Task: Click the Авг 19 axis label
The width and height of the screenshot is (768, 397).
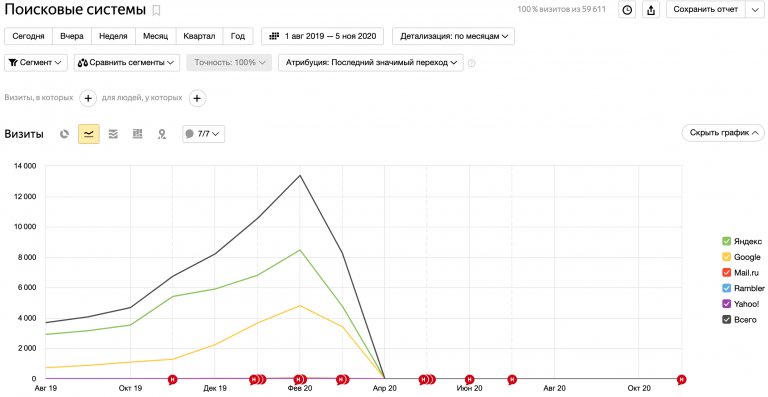Action: pyautogui.click(x=46, y=389)
